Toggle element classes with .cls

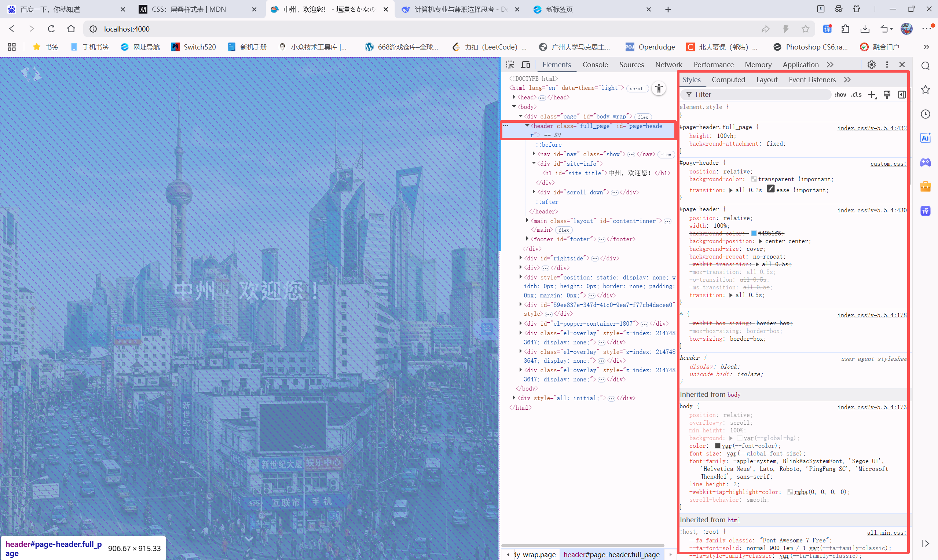pos(857,94)
